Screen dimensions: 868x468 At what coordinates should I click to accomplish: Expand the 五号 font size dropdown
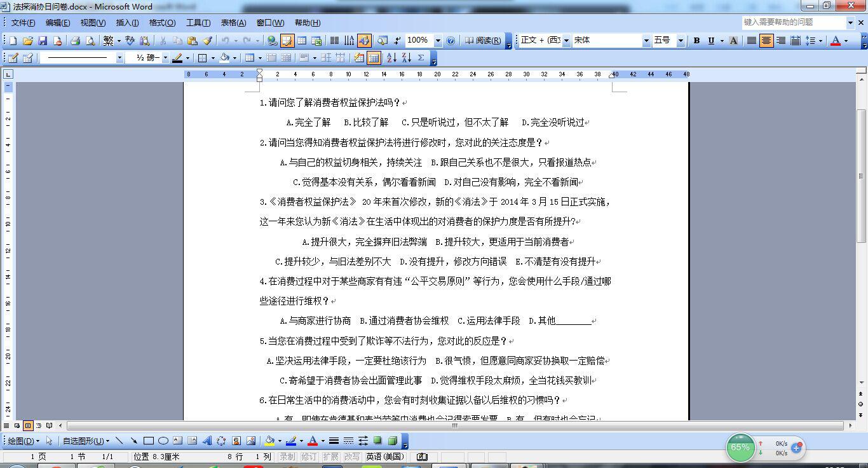[680, 41]
